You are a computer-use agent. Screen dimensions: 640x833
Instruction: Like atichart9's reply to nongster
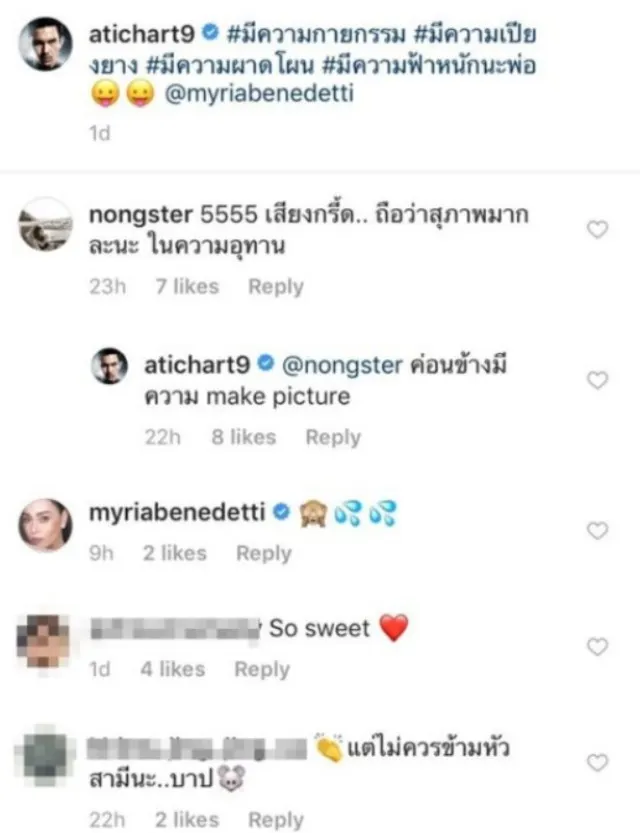(x=597, y=380)
